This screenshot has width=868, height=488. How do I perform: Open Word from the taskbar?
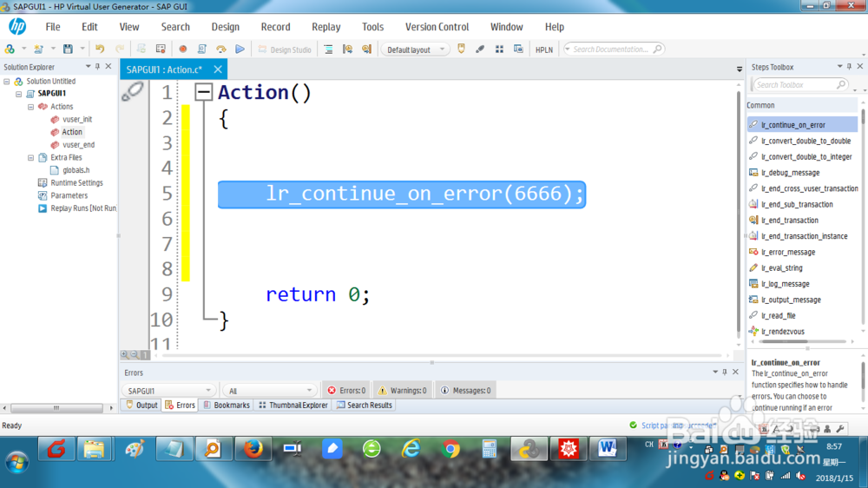(608, 448)
